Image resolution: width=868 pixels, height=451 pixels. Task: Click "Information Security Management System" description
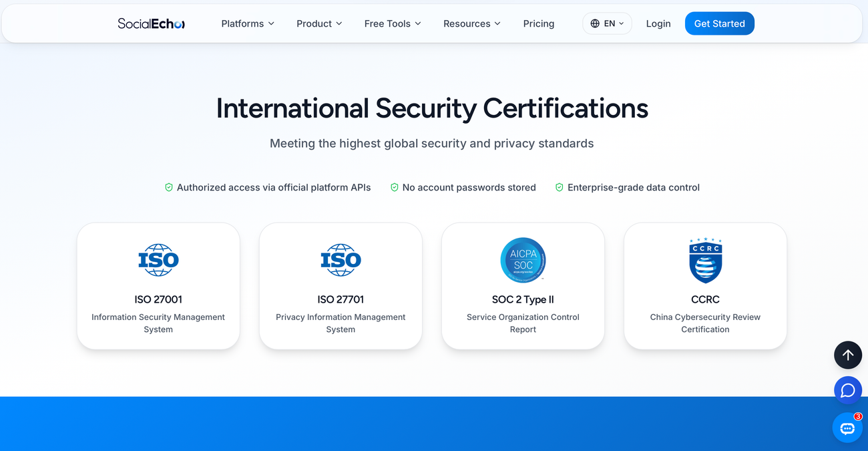coord(158,323)
